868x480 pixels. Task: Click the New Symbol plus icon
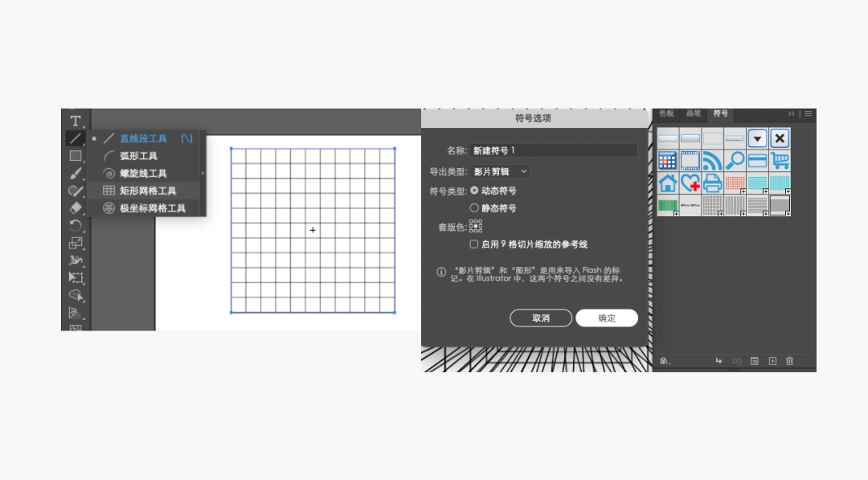(772, 361)
